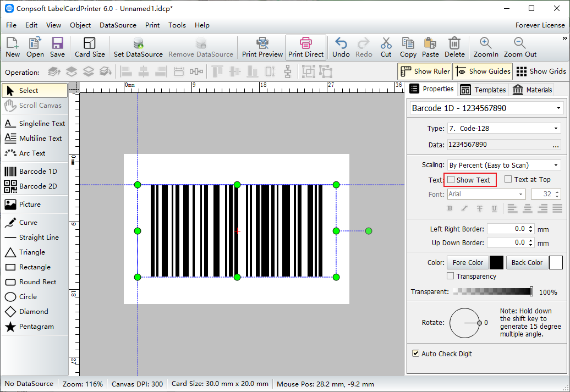
Task: Uncheck Auto Check Digit
Action: pos(415,353)
